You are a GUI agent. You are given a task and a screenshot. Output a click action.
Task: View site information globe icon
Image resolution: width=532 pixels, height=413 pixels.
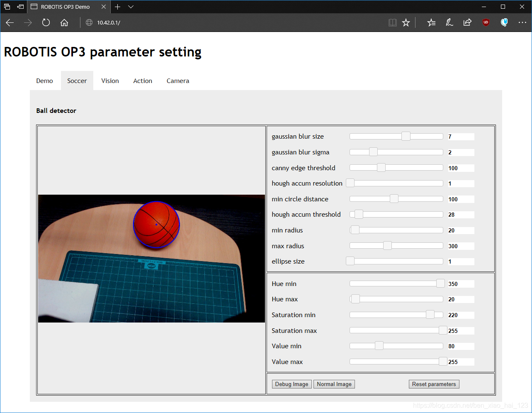coord(89,23)
